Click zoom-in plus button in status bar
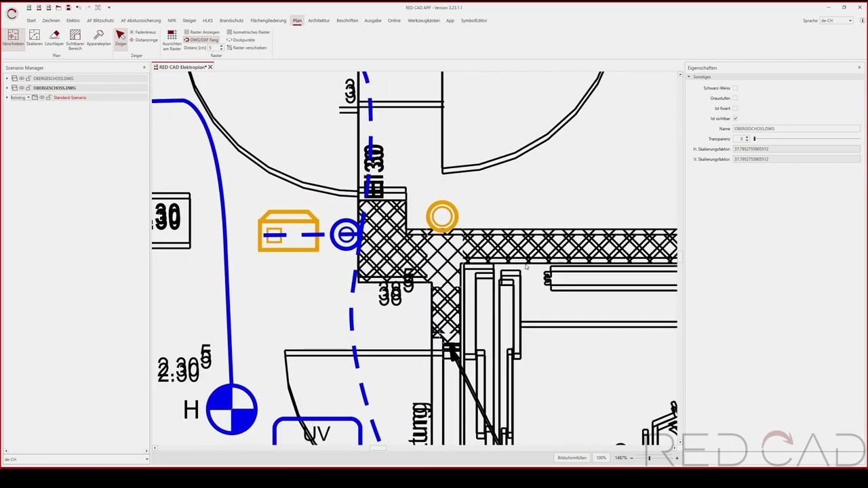This screenshot has width=868, height=488. pyautogui.click(x=677, y=458)
